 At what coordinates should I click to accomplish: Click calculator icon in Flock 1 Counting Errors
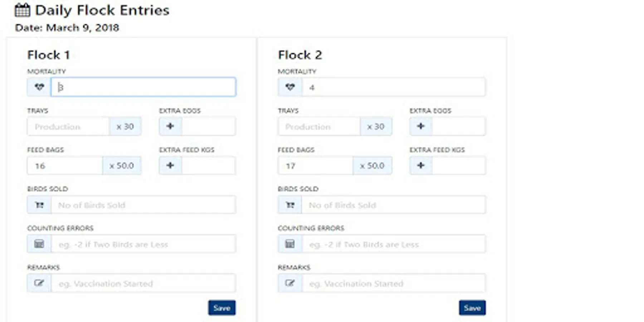(x=39, y=244)
